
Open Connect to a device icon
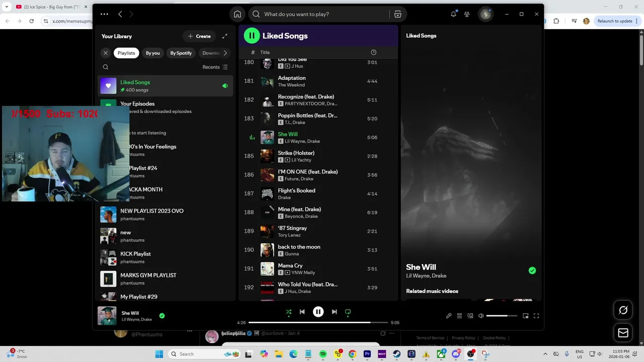pos(470,316)
